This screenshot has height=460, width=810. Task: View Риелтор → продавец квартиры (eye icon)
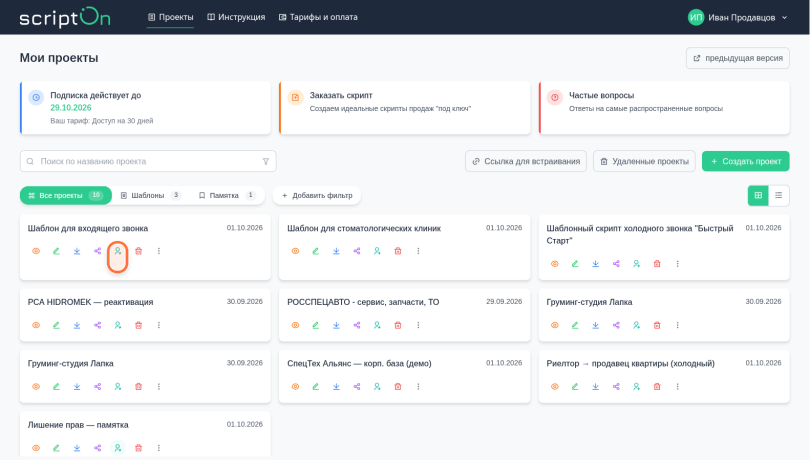[x=554, y=387]
